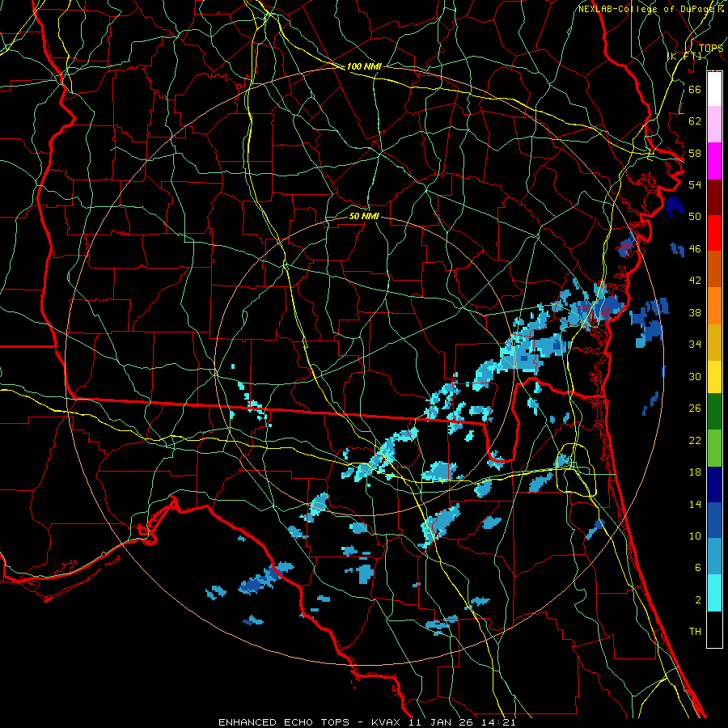Click the black TH threshold swatch
Viewport: 728px width, 728px height.
click(x=714, y=629)
